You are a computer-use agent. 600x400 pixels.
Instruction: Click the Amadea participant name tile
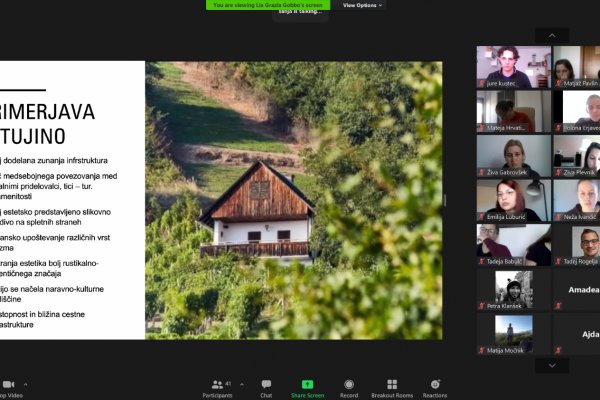click(x=585, y=289)
